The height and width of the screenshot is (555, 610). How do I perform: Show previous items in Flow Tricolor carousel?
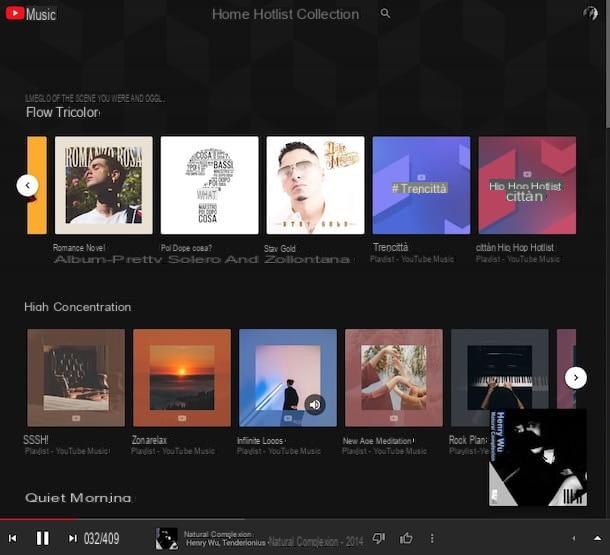tap(28, 185)
